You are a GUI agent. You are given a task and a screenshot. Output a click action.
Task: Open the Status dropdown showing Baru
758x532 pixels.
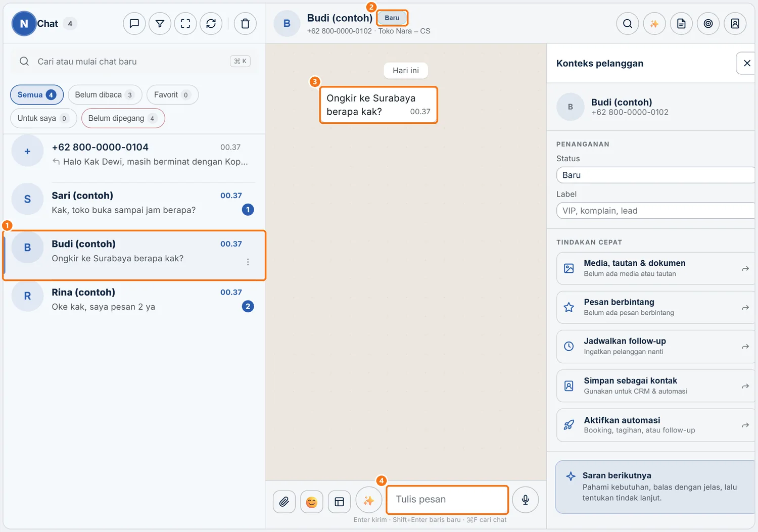655,175
